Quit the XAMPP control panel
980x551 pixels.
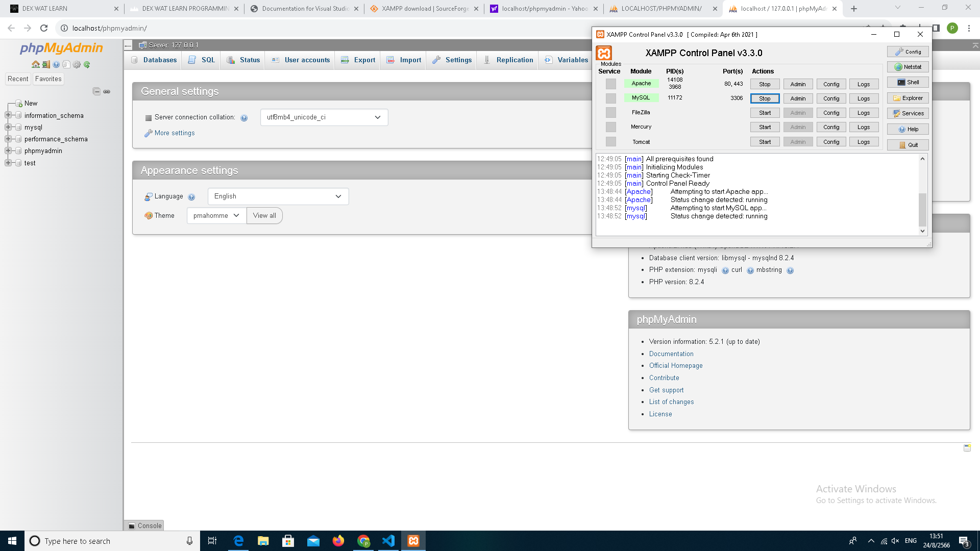click(908, 145)
